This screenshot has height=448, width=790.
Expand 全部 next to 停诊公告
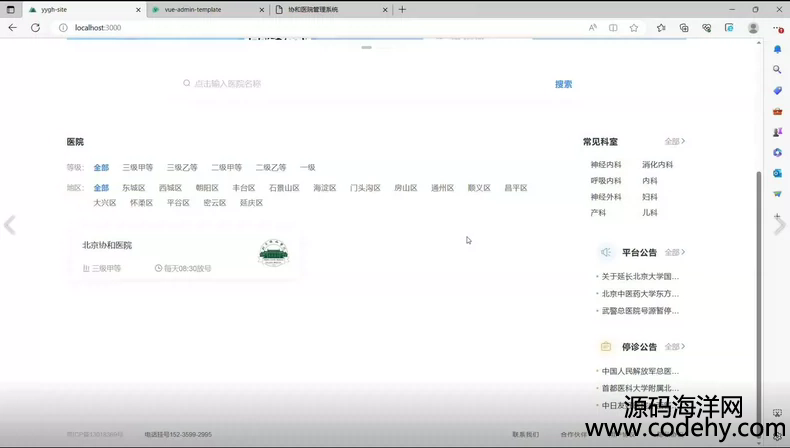[675, 347]
